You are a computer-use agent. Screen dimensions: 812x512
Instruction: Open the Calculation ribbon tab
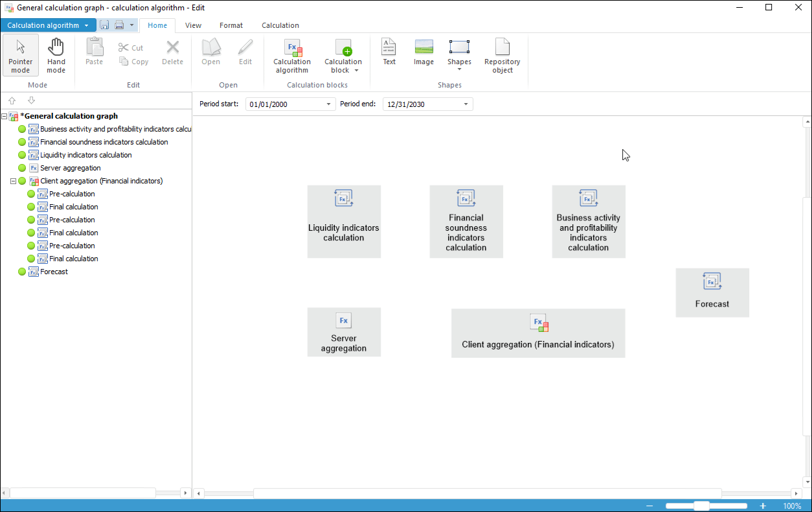tap(280, 25)
